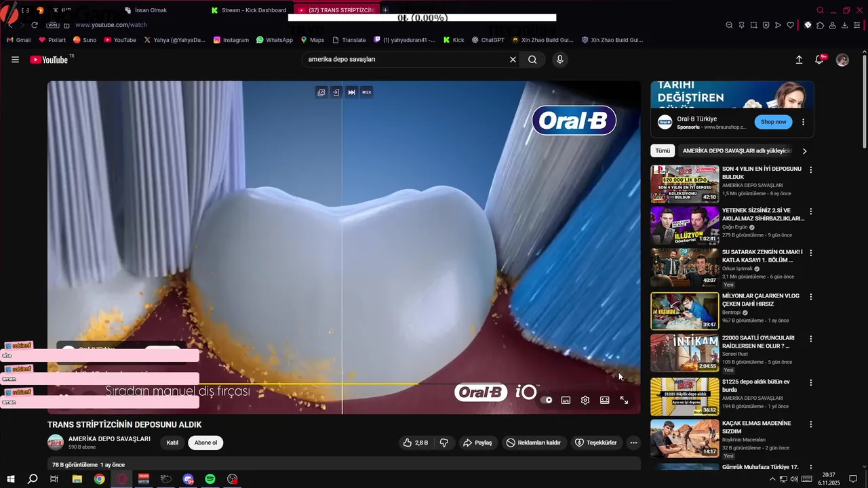Open YETENEK SİZSİNİZ 2.Sİ video thumbnail
Viewport: 868px width, 488px height.
point(684,226)
